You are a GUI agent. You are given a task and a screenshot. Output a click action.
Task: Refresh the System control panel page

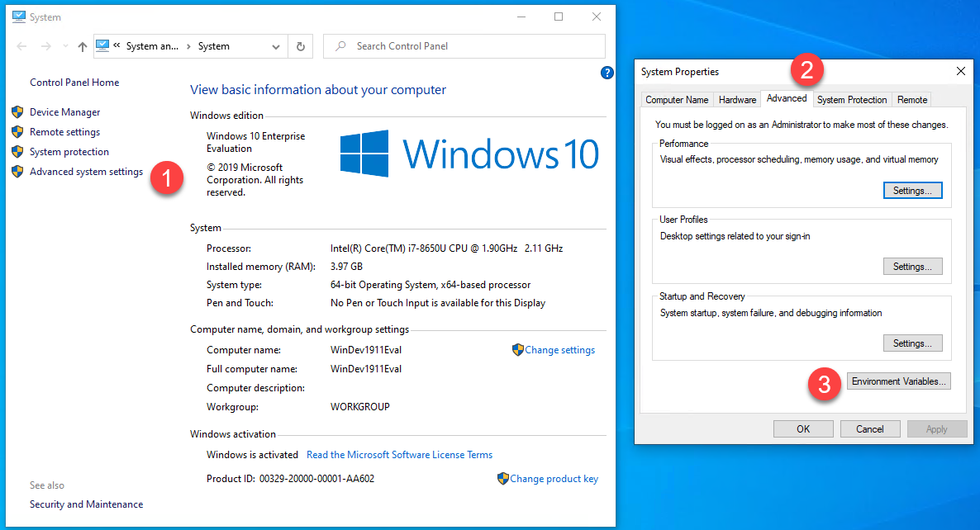click(x=301, y=46)
